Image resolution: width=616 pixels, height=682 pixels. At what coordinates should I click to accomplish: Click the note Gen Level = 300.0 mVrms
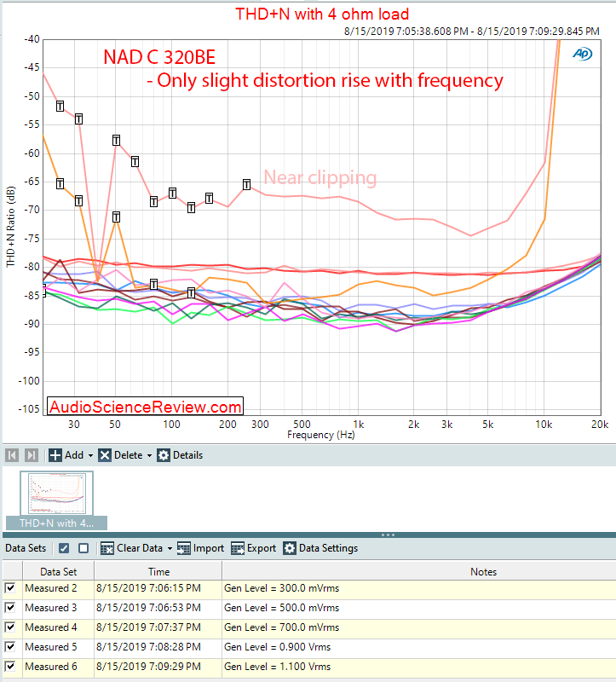(x=282, y=588)
